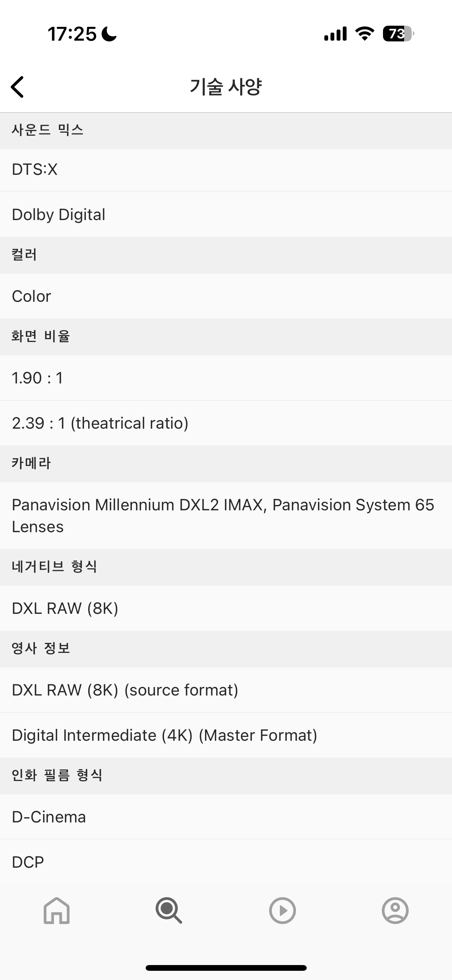
Task: Select Digital Intermediate (4K) Master Format row
Action: 226,735
